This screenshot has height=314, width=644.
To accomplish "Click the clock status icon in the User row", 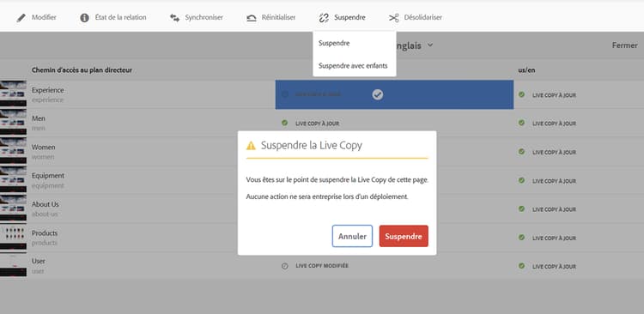I will tap(284, 266).
